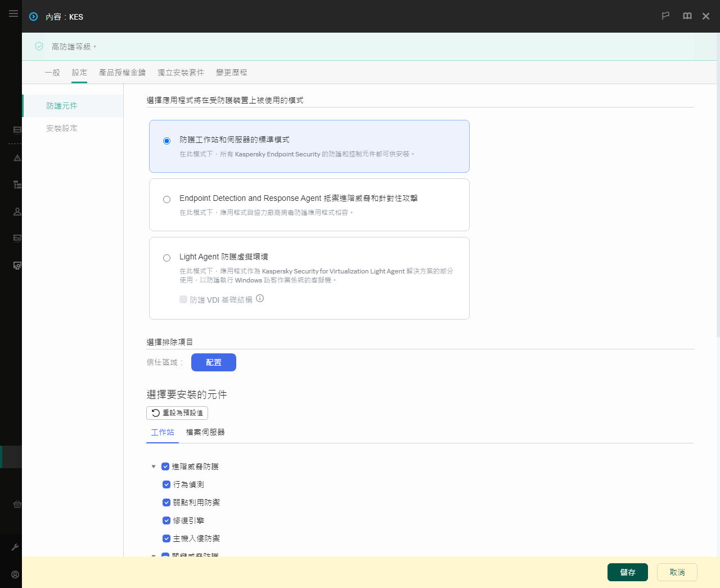The width and height of the screenshot is (720, 588).
Task: Select 安裝設定 in the left panel
Action: click(62, 128)
